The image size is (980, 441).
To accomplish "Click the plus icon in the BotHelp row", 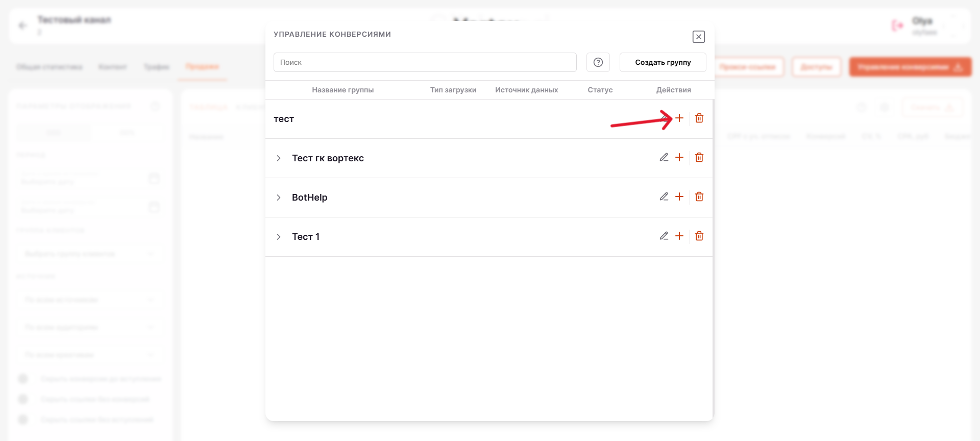I will tap(679, 197).
